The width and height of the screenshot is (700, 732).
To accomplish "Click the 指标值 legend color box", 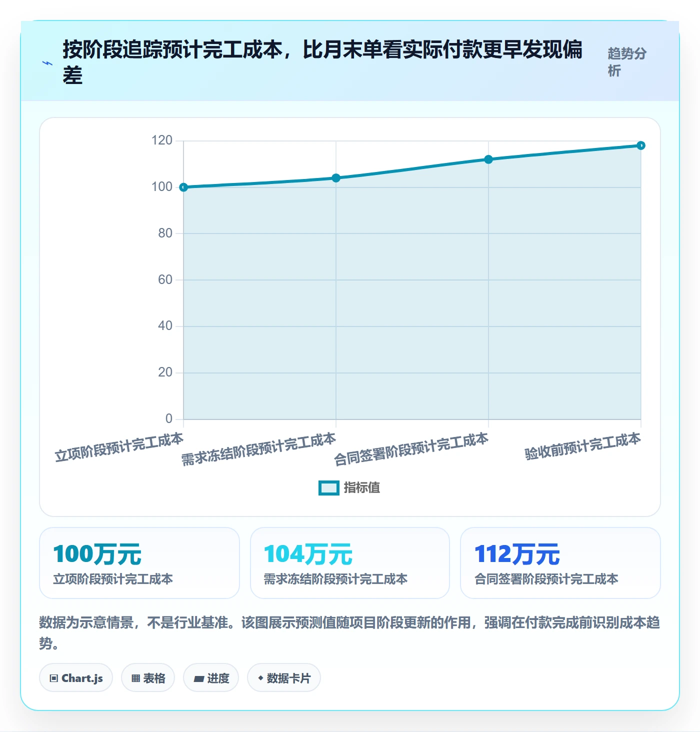I will (x=329, y=488).
